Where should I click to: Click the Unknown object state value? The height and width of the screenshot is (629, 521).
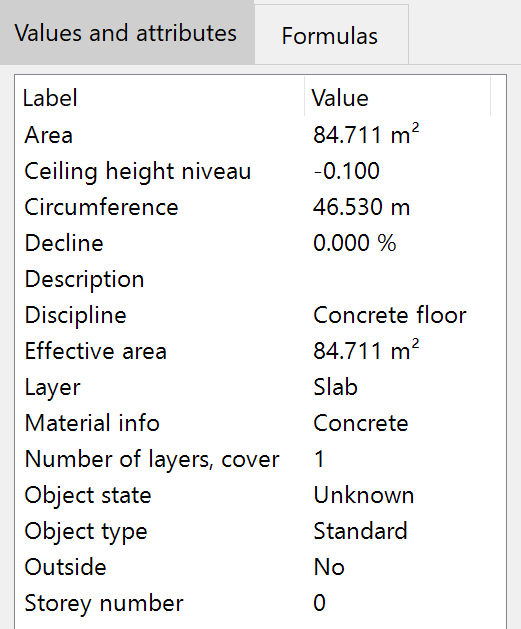[x=363, y=495]
